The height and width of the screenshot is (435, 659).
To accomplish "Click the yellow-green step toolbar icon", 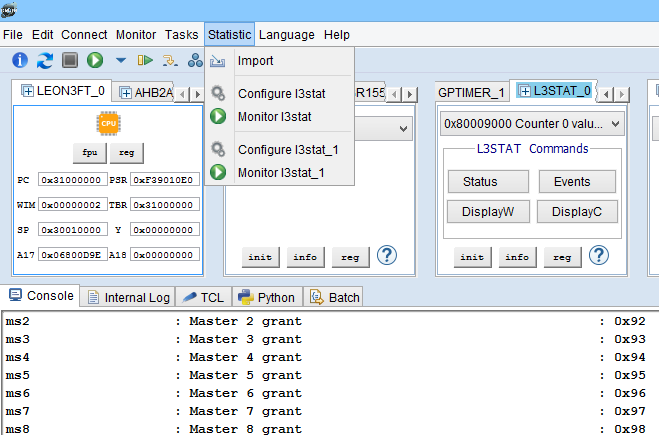I will click(145, 61).
